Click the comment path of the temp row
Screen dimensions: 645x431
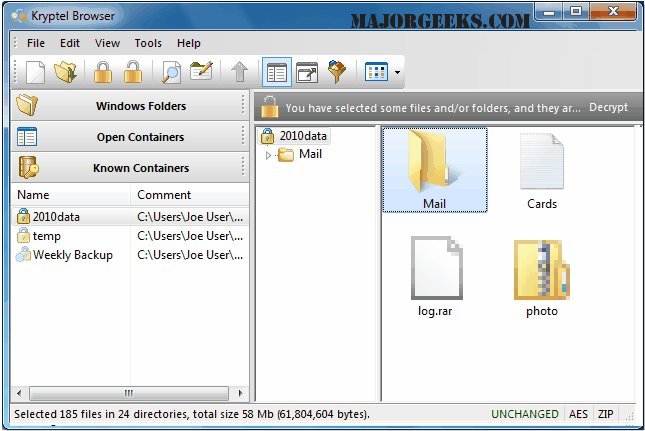click(190, 236)
